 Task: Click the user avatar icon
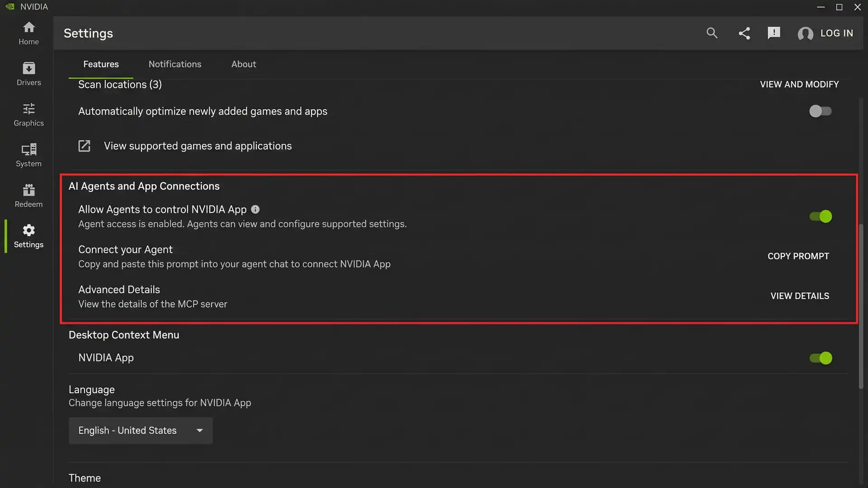pos(805,33)
